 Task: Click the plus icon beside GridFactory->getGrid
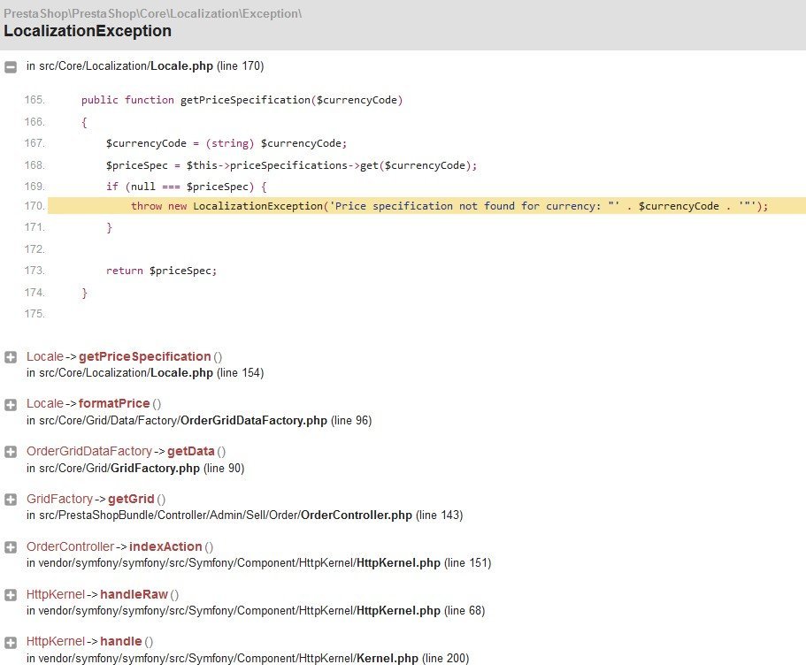pos(11,500)
